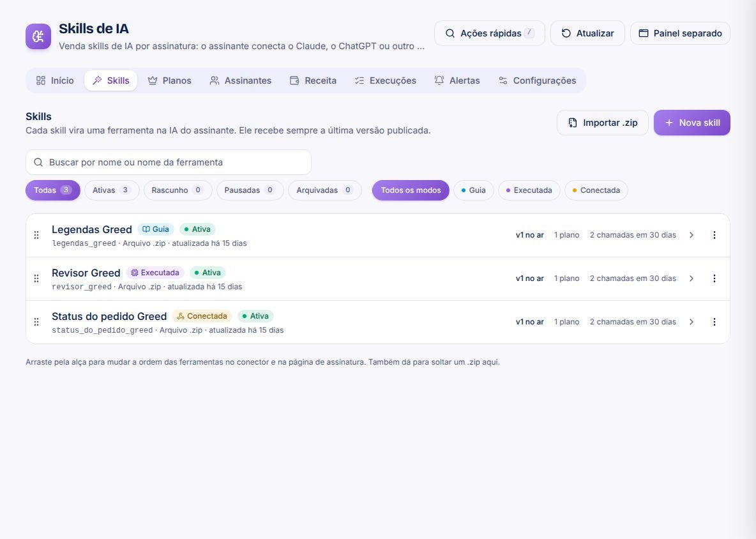Filter skills by Ativas

point(112,190)
